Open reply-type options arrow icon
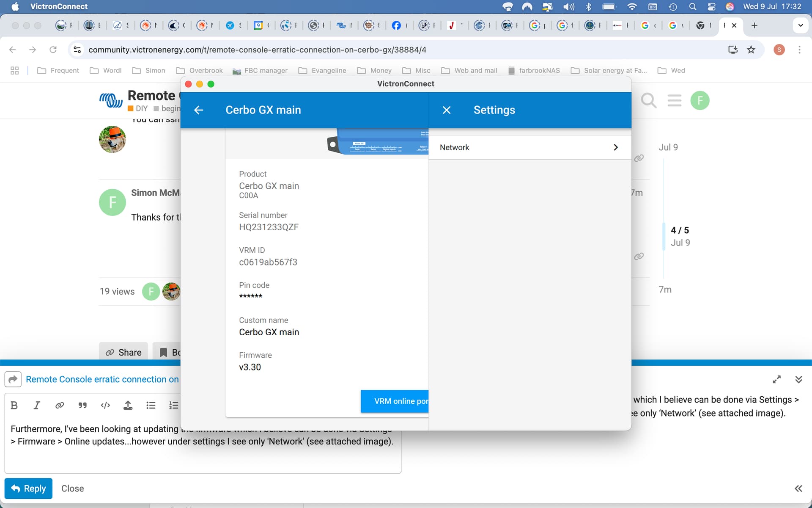Viewport: 812px width, 508px height. pos(13,379)
